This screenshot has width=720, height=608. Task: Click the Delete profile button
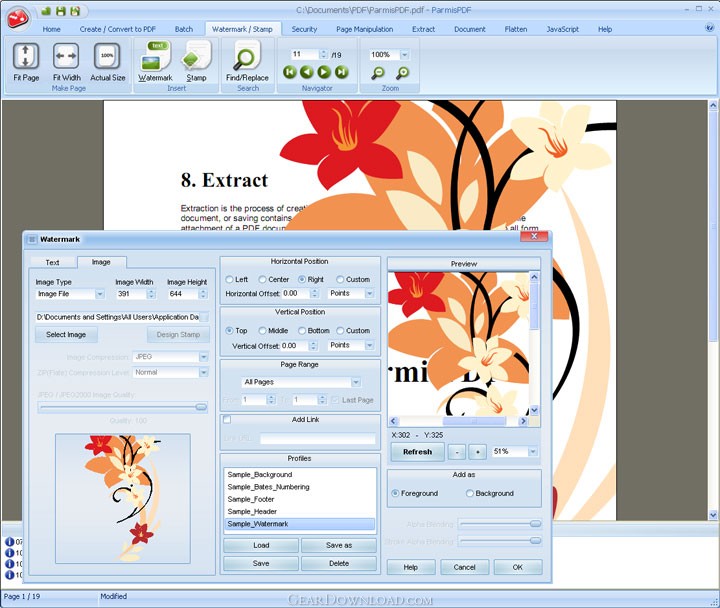coord(339,563)
